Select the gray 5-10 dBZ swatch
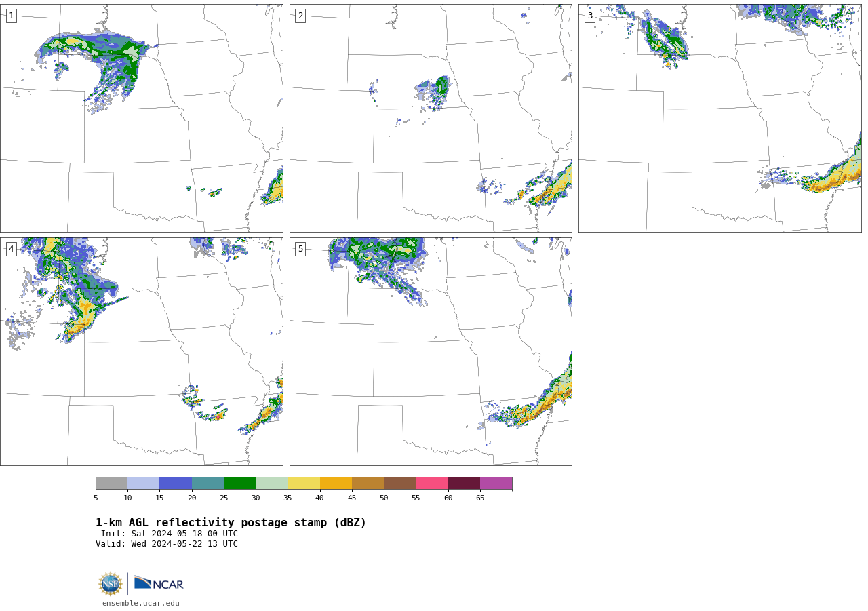868x611 pixels. pos(111,483)
